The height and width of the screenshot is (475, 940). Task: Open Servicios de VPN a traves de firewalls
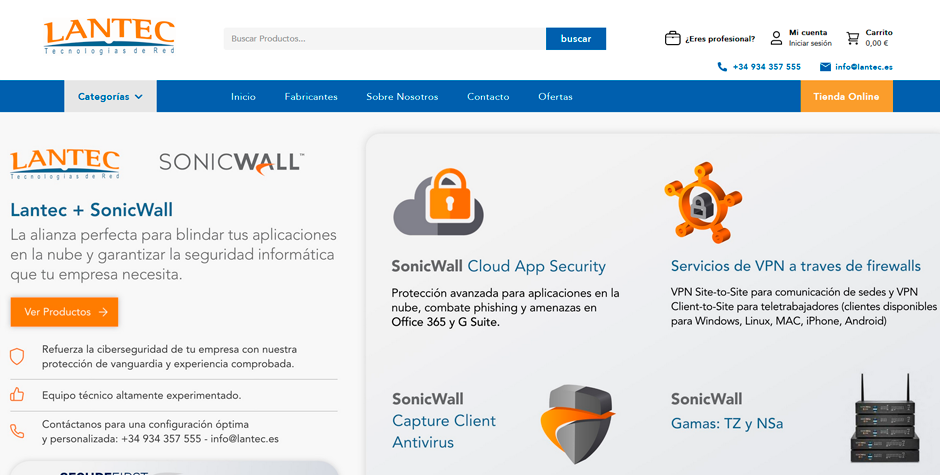tap(796, 266)
